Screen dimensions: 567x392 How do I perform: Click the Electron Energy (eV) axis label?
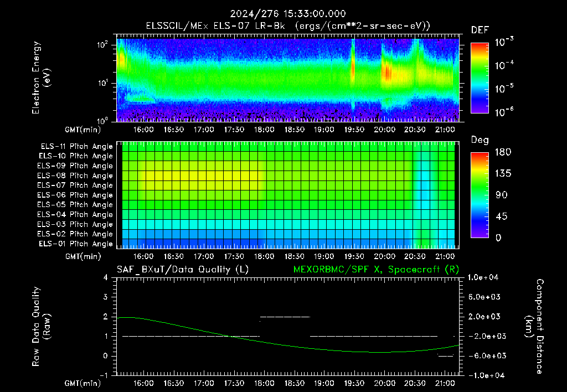(x=41, y=78)
